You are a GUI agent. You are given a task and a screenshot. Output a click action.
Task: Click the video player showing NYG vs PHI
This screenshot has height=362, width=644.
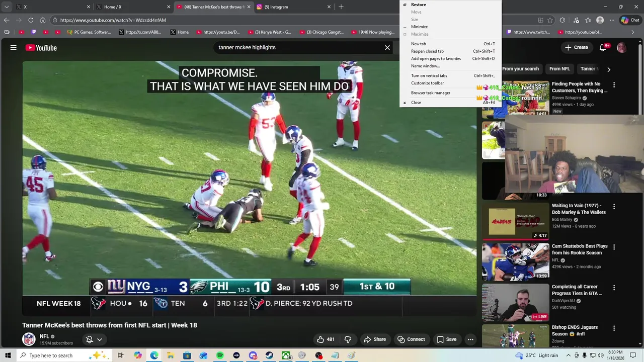click(x=249, y=189)
